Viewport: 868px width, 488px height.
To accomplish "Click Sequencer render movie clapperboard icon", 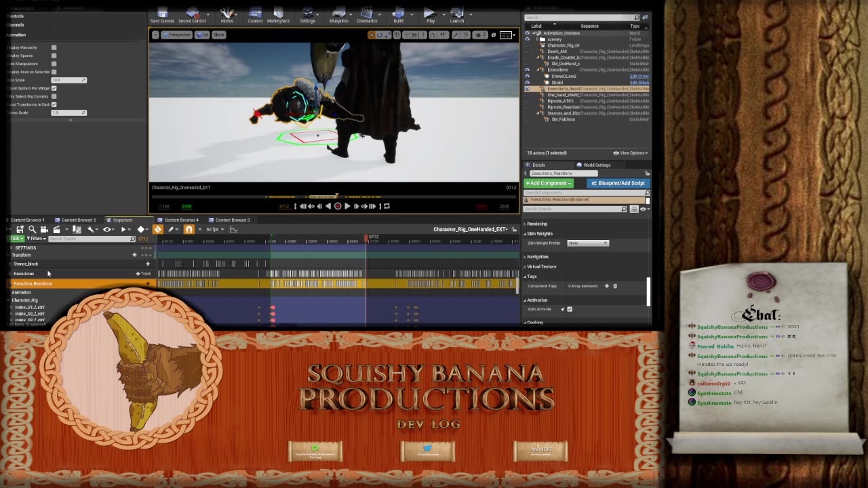I will click(56, 230).
